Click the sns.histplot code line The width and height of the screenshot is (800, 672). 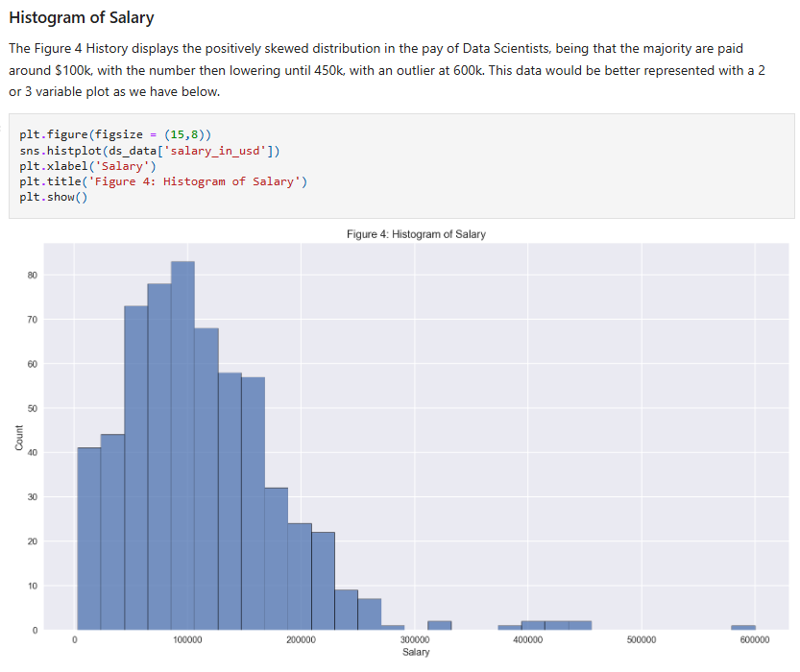(150, 151)
